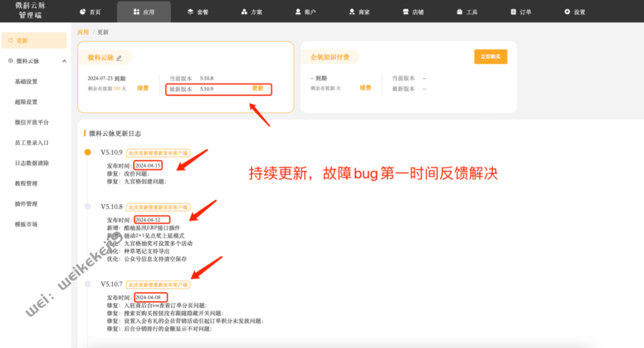Click the orange V5.10.9 timeline dot
The width and height of the screenshot is (644, 348).
pos(87,152)
